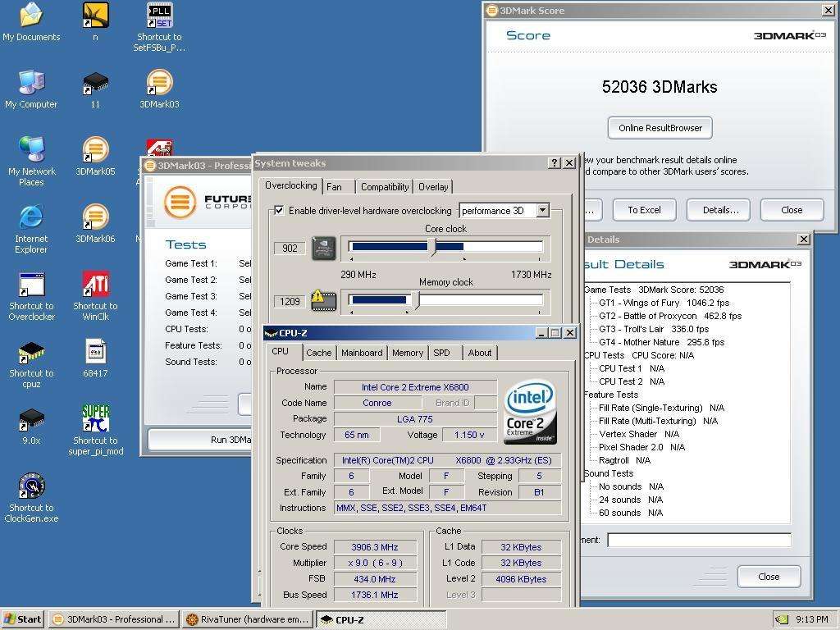This screenshot has width=840, height=630.
Task: Select the GT4 - Mother Nature result
Action: 662,342
